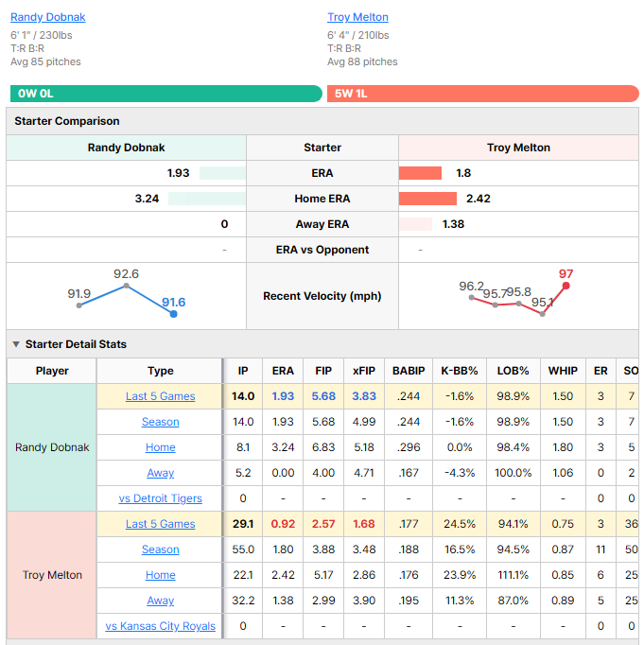Image resolution: width=644 pixels, height=645 pixels.
Task: Click Dobnak's 5.68 Last 5 FIP cell
Action: click(323, 396)
